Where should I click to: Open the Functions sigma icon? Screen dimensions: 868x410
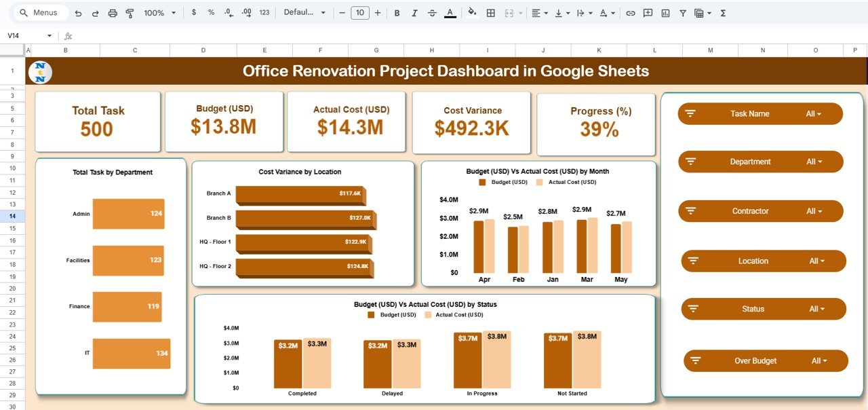723,13
